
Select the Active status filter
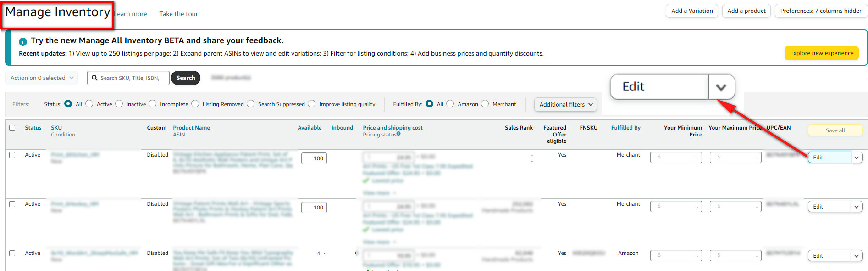(89, 104)
